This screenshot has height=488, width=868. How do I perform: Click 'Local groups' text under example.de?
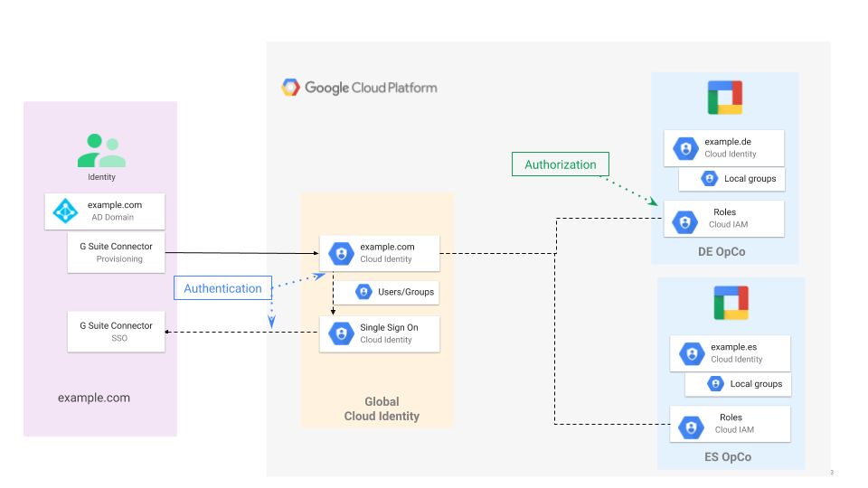(750, 179)
